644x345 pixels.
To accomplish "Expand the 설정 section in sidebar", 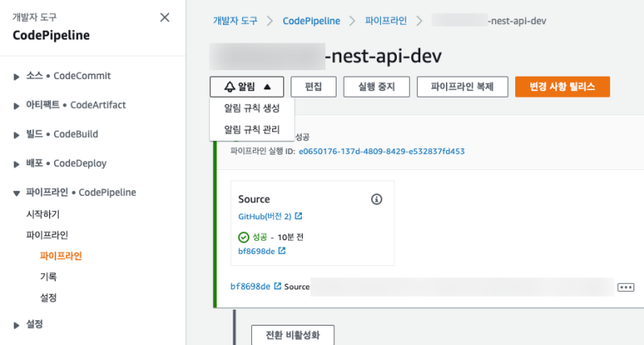I will tap(16, 324).
